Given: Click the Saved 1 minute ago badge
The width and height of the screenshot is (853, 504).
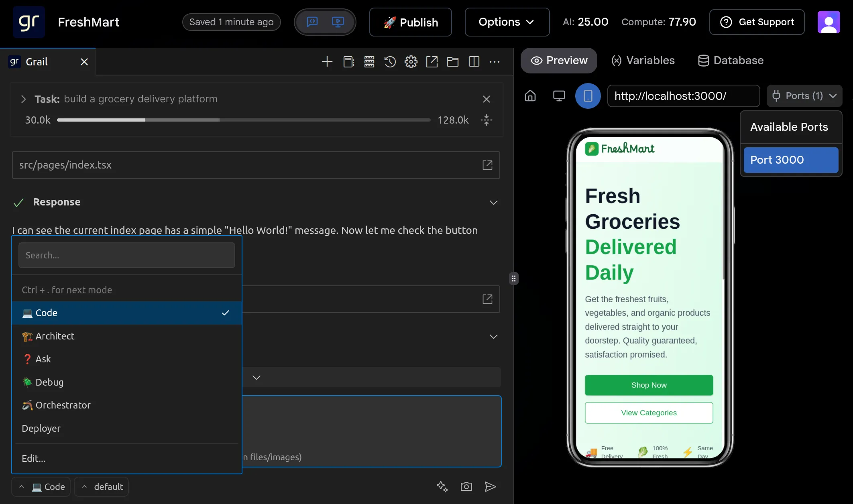Looking at the screenshot, I should tap(231, 22).
